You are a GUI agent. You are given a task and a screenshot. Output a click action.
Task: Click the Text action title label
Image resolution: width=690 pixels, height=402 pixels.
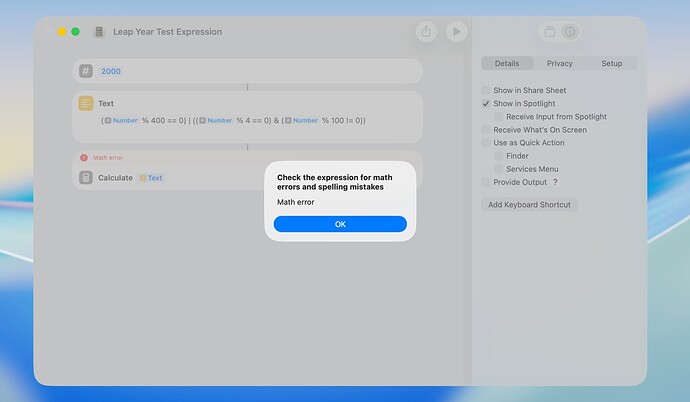106,103
